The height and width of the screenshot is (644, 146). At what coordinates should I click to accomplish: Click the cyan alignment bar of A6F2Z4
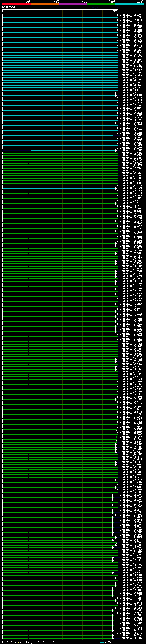59,188
